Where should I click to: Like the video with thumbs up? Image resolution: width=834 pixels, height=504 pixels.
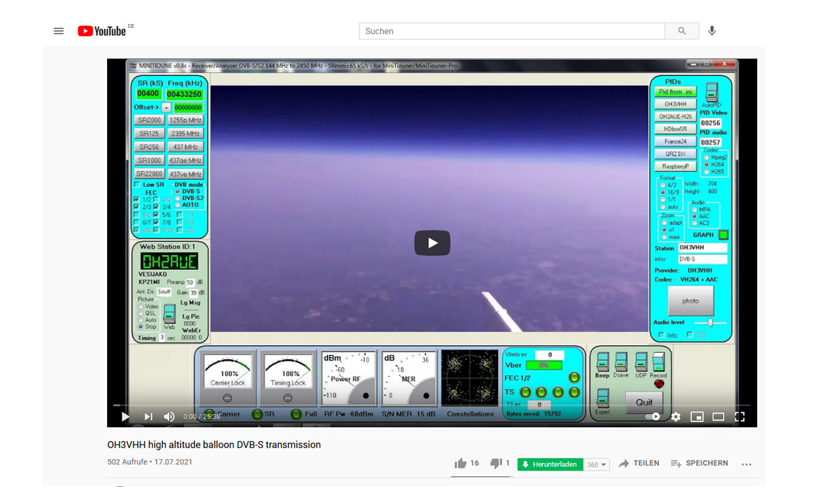tap(461, 464)
